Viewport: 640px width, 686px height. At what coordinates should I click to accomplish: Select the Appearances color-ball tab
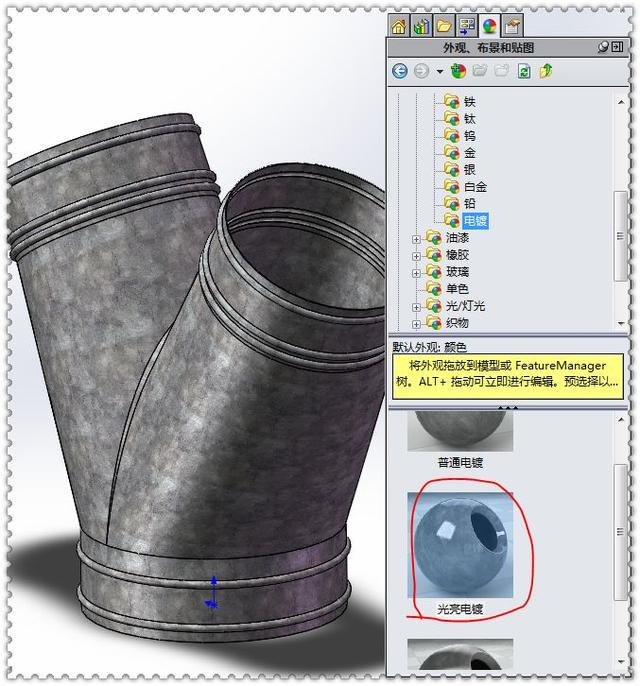[x=490, y=26]
